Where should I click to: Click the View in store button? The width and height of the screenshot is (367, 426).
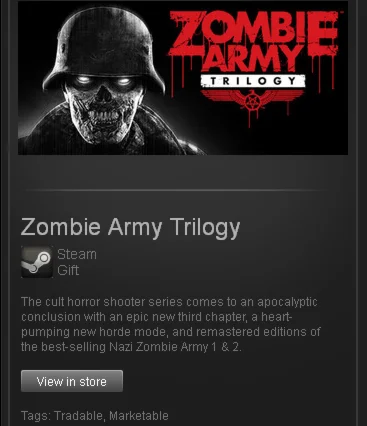click(x=72, y=381)
